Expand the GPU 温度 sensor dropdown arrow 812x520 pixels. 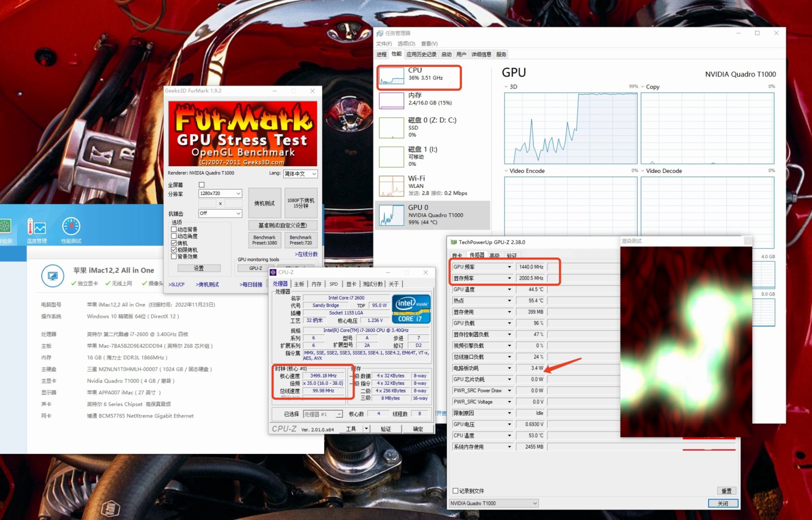pos(509,290)
